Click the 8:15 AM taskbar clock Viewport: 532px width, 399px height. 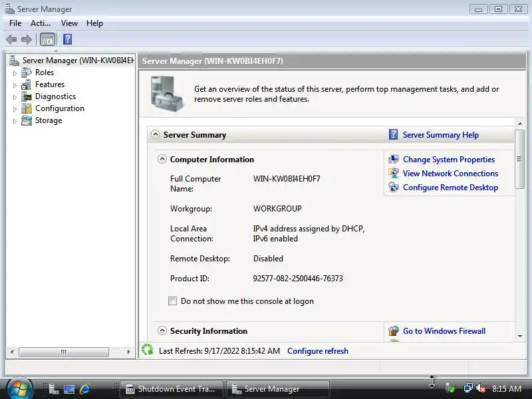506,388
